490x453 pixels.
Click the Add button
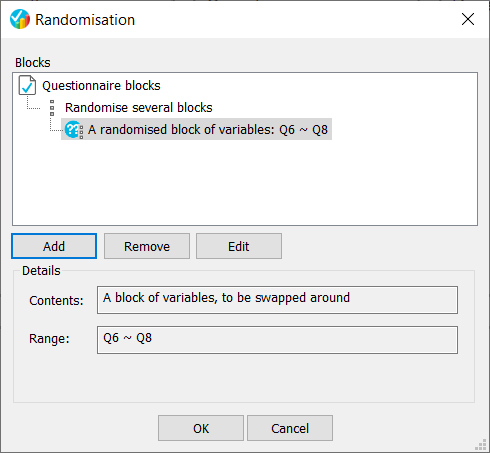click(54, 246)
